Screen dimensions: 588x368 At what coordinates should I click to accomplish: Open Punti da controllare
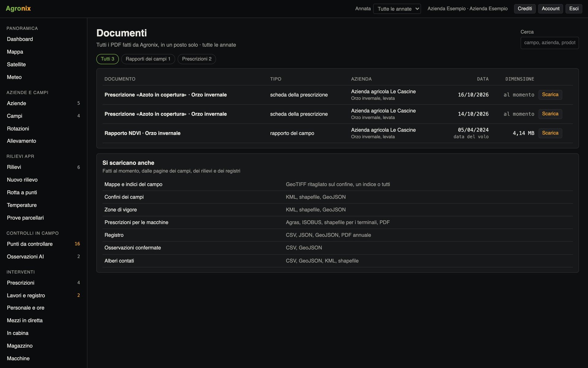click(43, 244)
